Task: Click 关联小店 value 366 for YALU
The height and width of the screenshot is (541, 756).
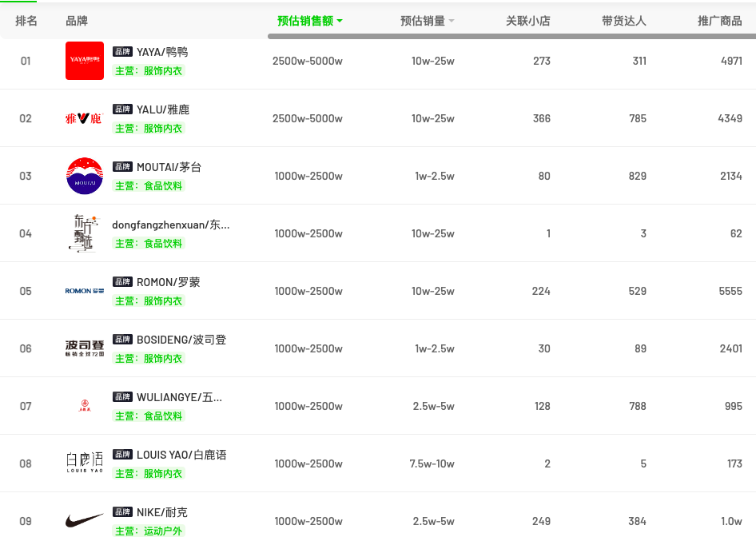Action: (542, 118)
